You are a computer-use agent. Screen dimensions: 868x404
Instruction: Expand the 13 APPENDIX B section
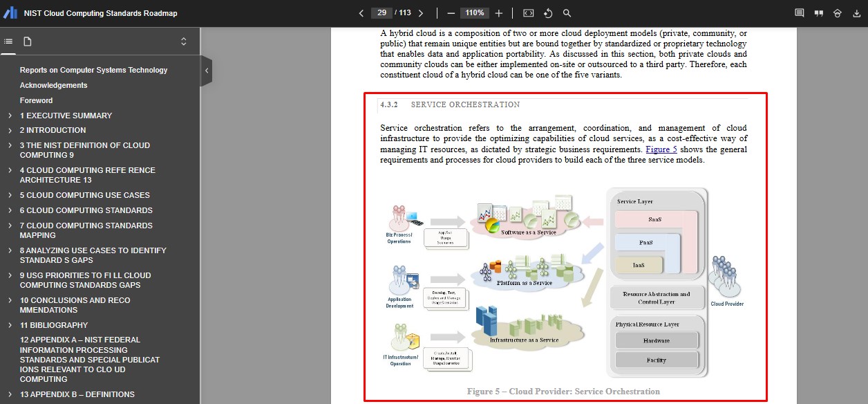pos(10,394)
